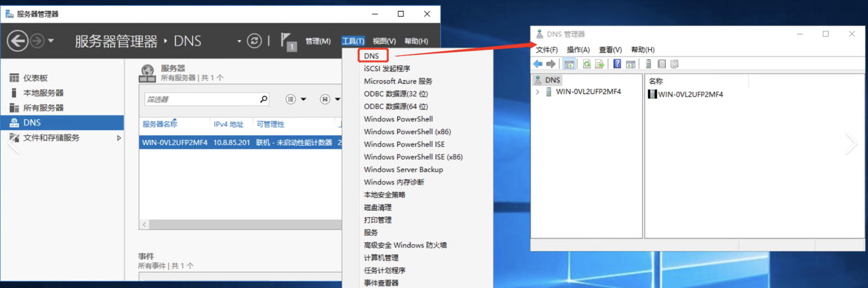This screenshot has height=288, width=868.
Task: Click the 筛选器 filter input field
Action: pyautogui.click(x=201, y=100)
